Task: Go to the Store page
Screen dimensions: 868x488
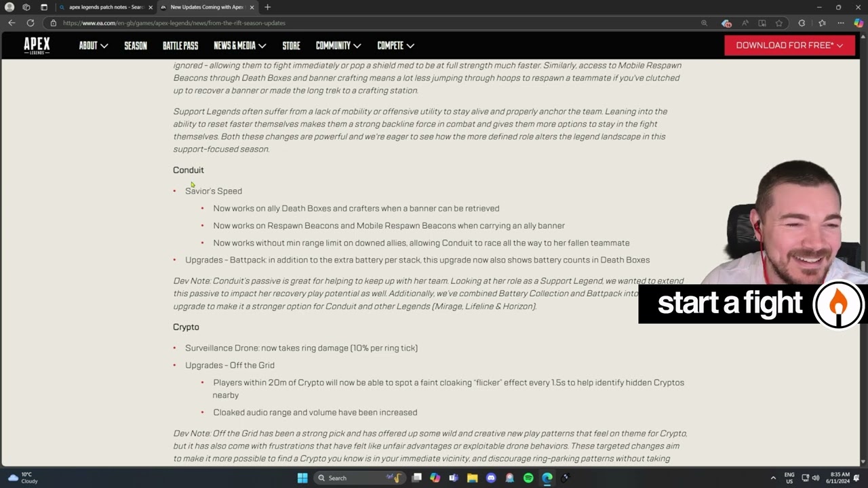Action: [x=291, y=45]
